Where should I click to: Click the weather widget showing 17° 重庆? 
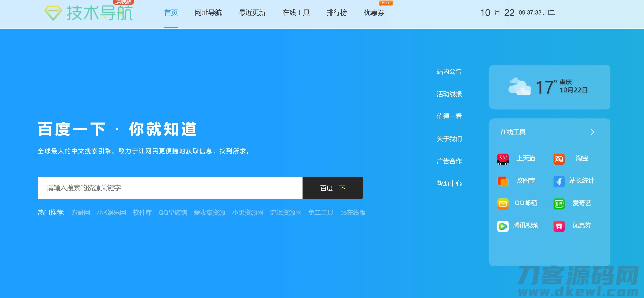point(550,87)
